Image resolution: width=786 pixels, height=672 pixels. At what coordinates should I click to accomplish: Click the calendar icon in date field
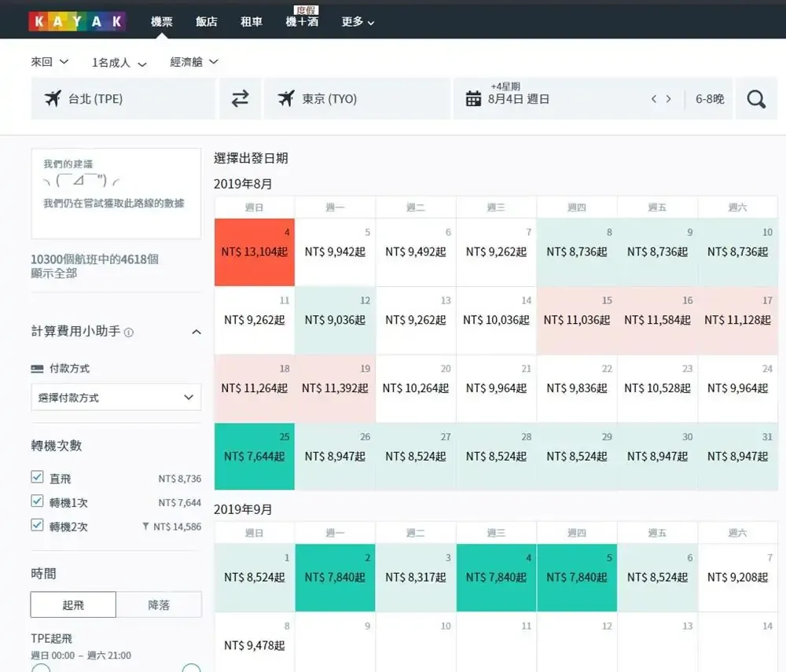click(x=473, y=99)
